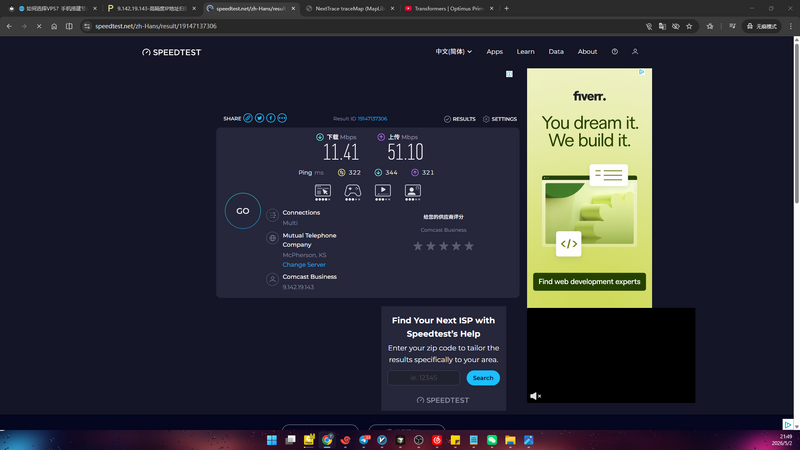Rate provider three stars

point(443,246)
